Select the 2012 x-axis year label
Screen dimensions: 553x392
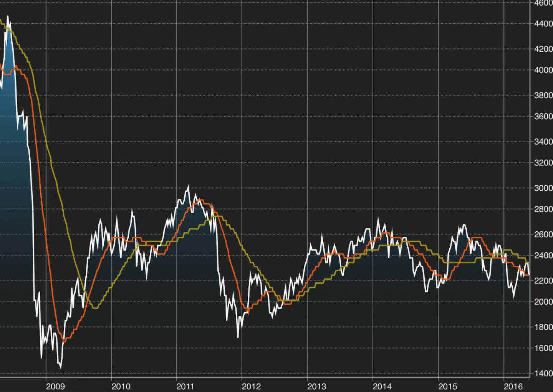(x=251, y=386)
